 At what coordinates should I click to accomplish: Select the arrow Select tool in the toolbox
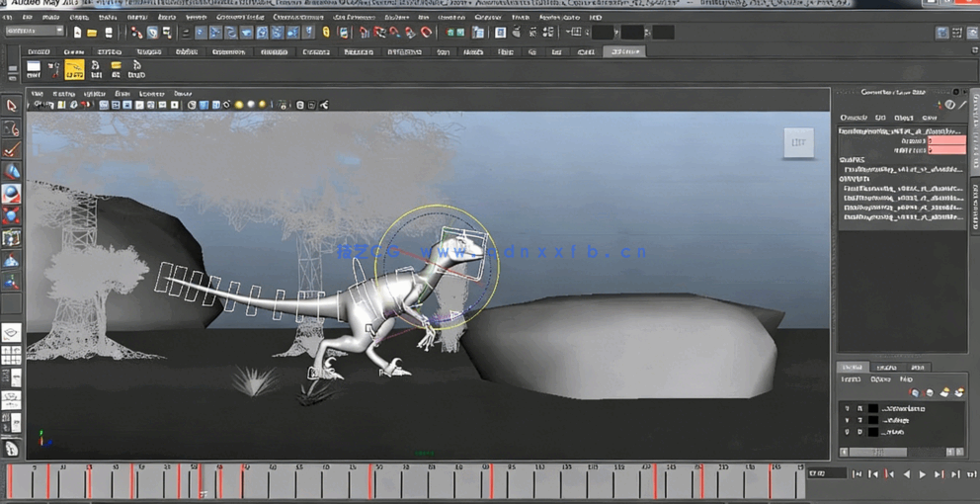pos(12,105)
